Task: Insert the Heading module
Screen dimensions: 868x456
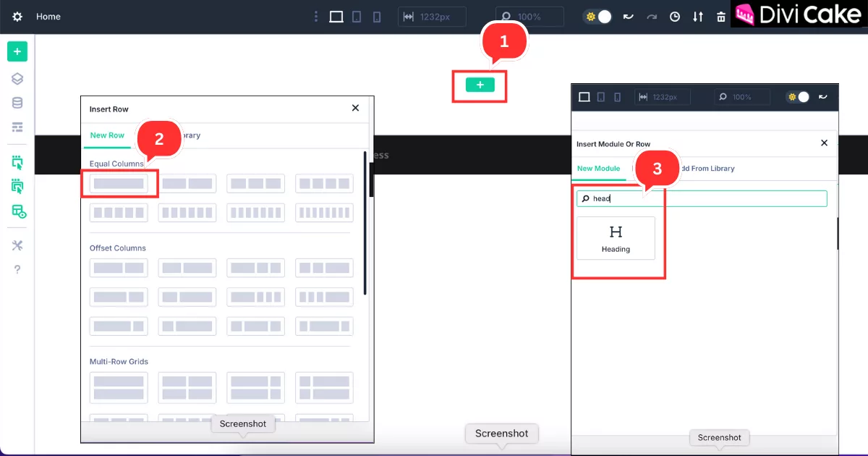Action: point(616,238)
